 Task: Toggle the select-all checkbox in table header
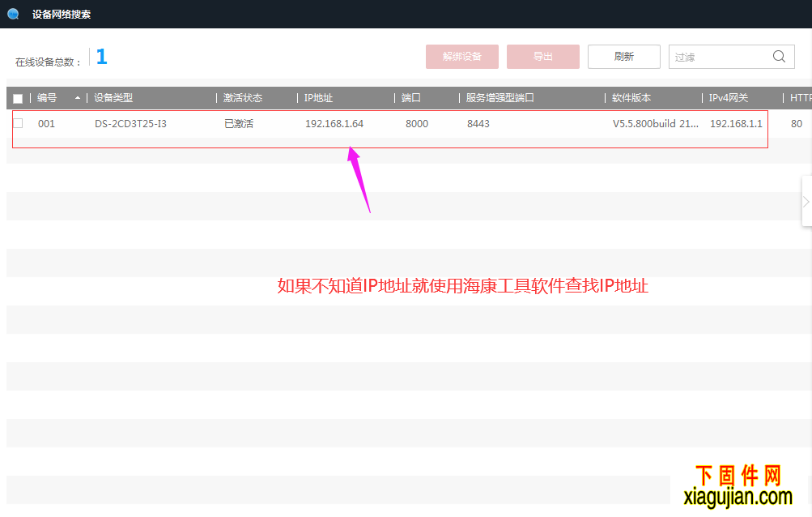[18, 98]
